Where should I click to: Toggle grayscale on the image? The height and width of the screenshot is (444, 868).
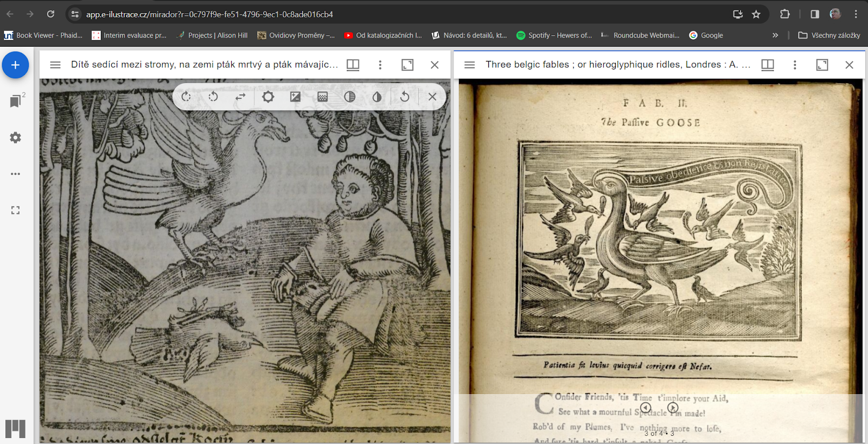tap(350, 97)
